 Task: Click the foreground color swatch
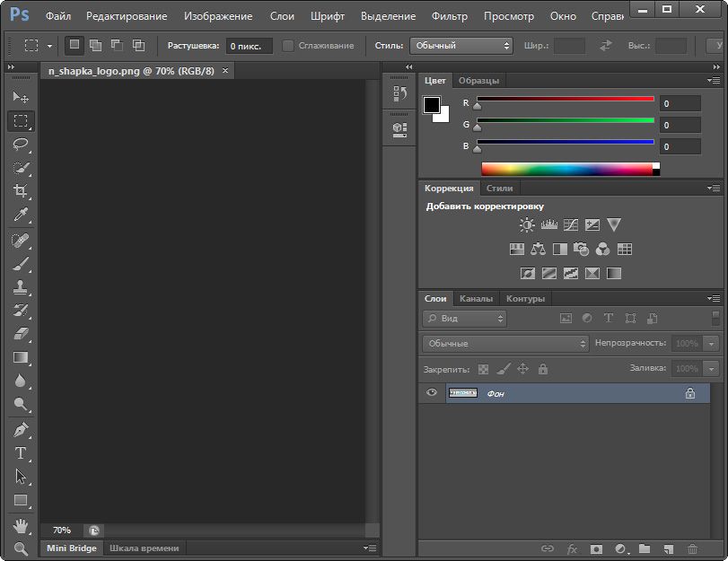point(432,105)
